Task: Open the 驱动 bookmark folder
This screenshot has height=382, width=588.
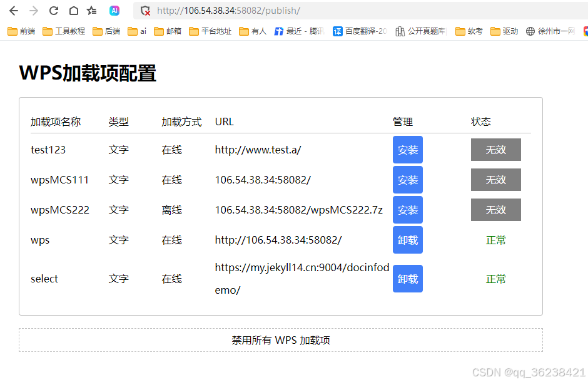Action: [504, 31]
